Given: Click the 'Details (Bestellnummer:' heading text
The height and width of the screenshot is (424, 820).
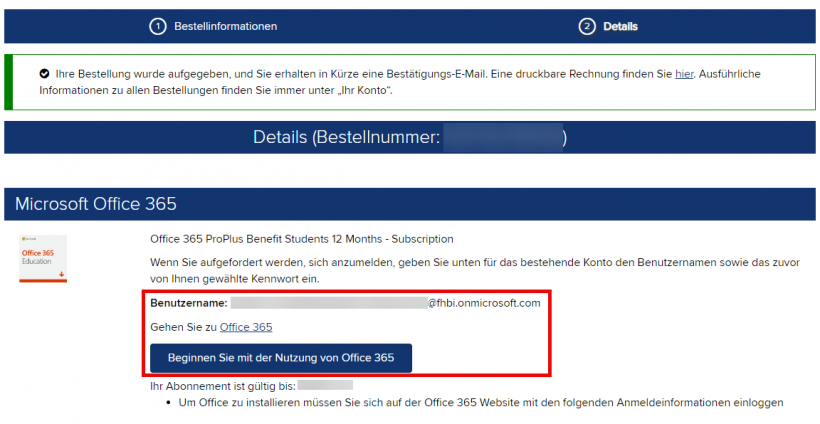Looking at the screenshot, I should [345, 137].
